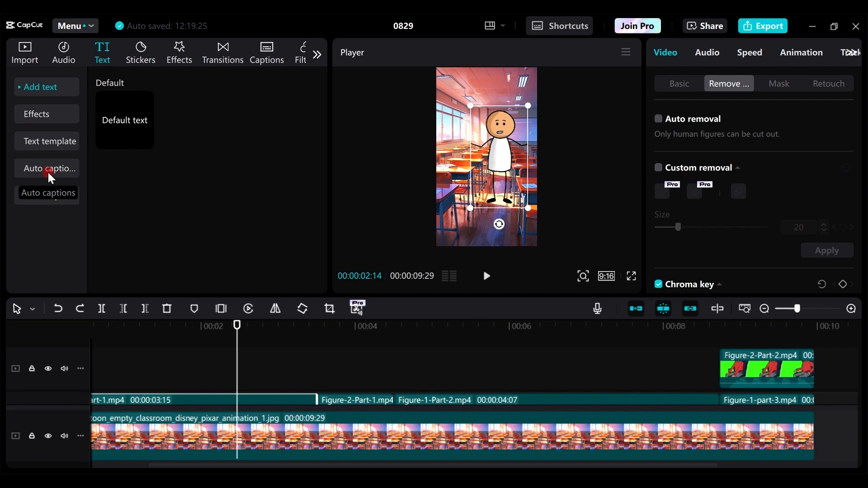The image size is (868, 488).
Task: Click the Mirror flip icon
Action: [275, 309]
